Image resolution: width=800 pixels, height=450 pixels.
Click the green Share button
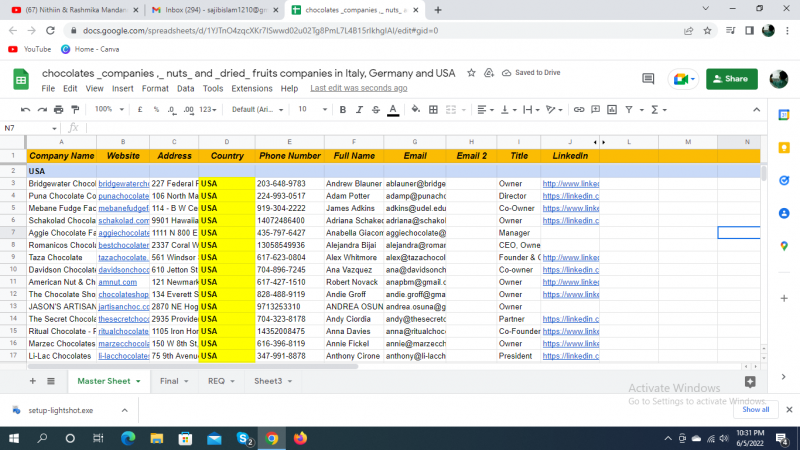pos(732,79)
